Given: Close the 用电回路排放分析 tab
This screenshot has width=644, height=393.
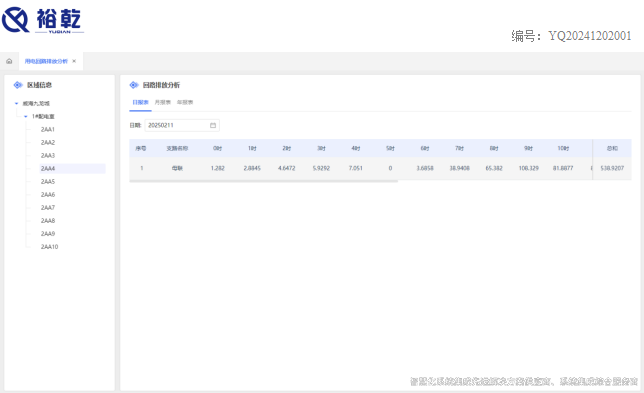Looking at the screenshot, I should [x=74, y=61].
